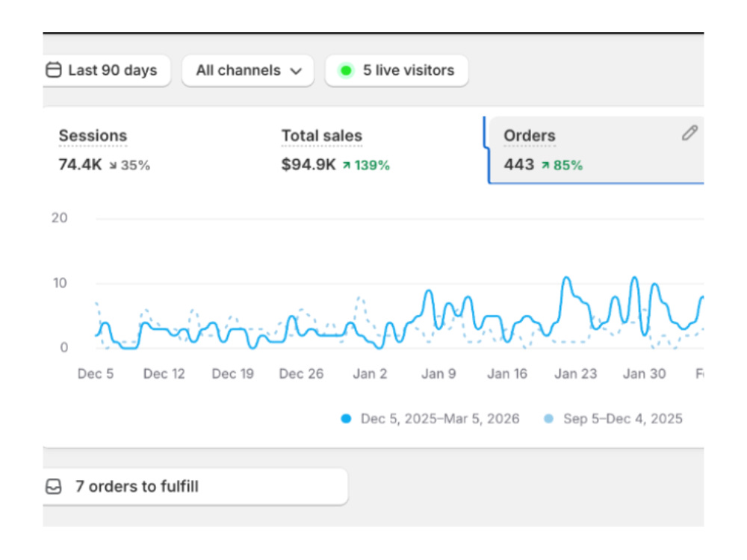Click the green live visitors status dot

pos(347,70)
